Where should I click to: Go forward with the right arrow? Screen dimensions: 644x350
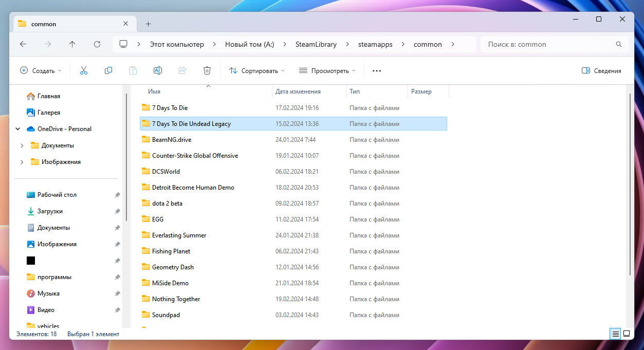(48, 44)
